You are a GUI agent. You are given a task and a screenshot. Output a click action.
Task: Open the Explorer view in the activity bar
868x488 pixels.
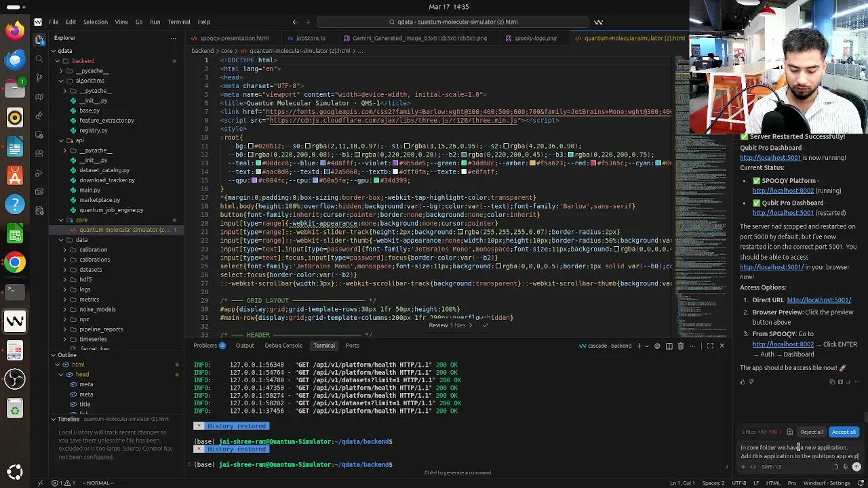[x=39, y=40]
